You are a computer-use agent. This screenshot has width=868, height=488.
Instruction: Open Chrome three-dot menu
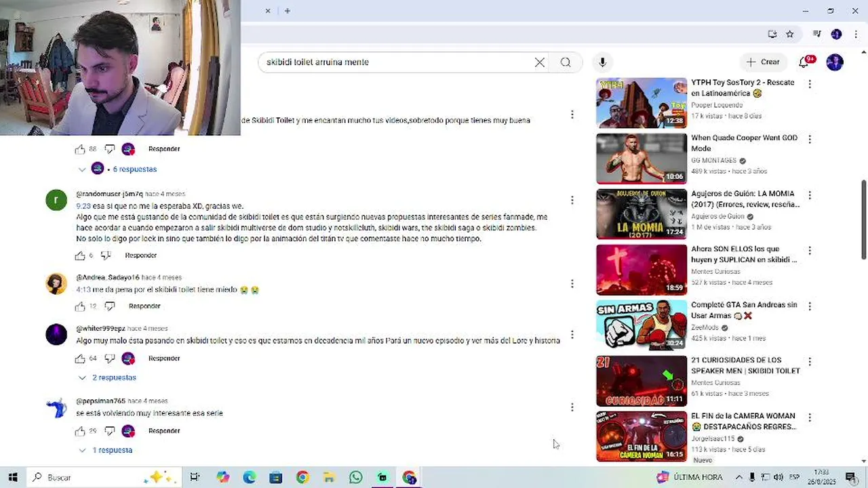point(854,34)
